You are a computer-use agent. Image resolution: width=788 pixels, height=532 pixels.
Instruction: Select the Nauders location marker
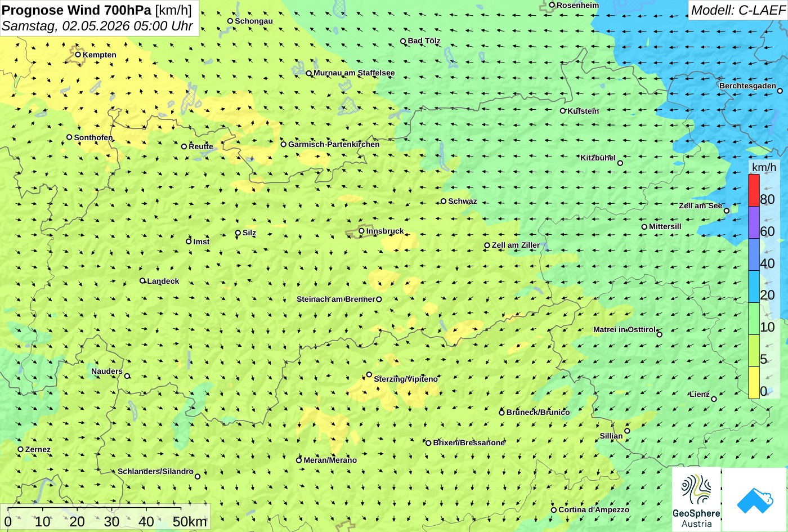tap(127, 376)
